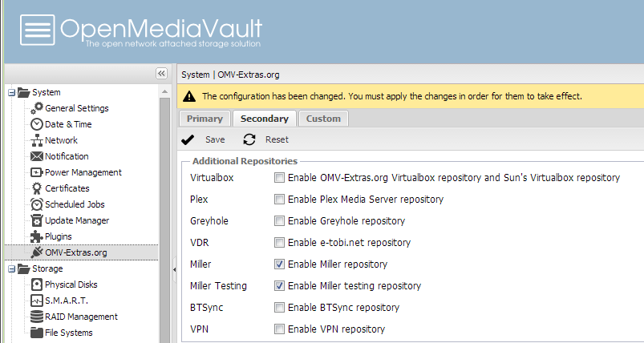
Task: Click the System folder icon
Action: click(24, 92)
